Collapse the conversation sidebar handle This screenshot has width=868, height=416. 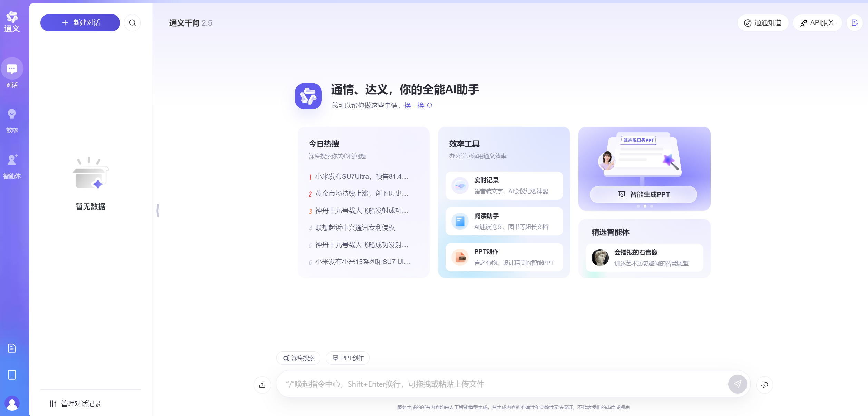click(x=158, y=210)
